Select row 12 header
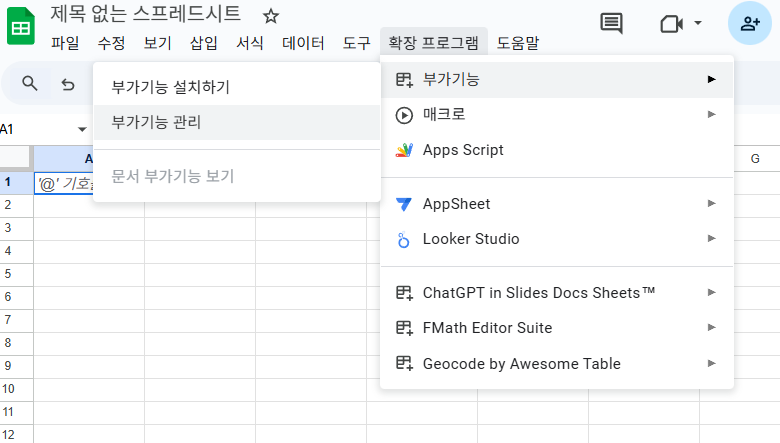Screen dimensions: 780x443 click(16, 435)
